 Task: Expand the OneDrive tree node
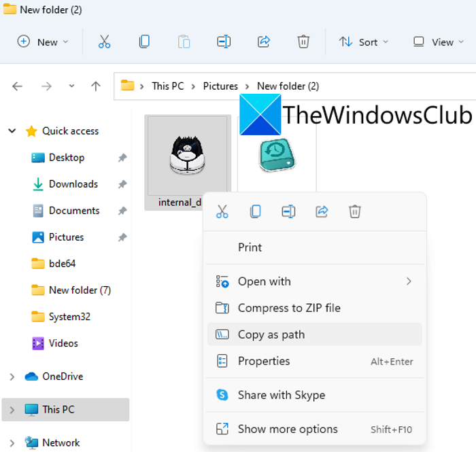pyautogui.click(x=12, y=377)
